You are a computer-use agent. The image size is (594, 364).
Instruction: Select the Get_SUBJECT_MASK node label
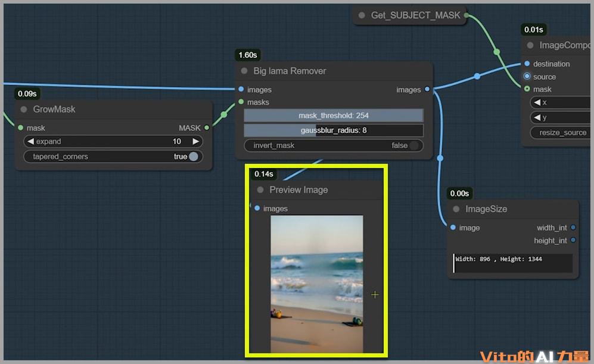coord(416,15)
